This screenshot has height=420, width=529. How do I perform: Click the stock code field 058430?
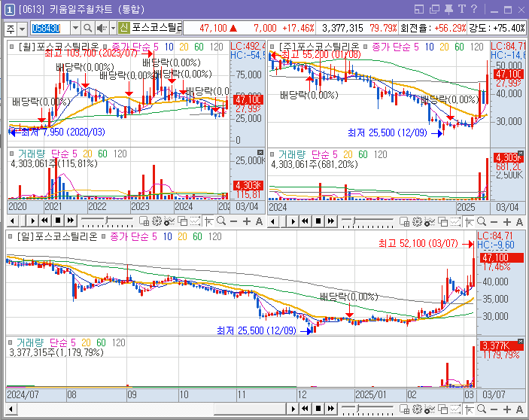(x=50, y=28)
